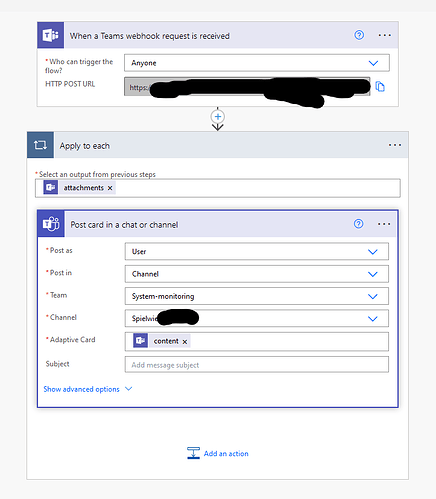
Task: Expand the Channel dropdown
Action: (257, 318)
